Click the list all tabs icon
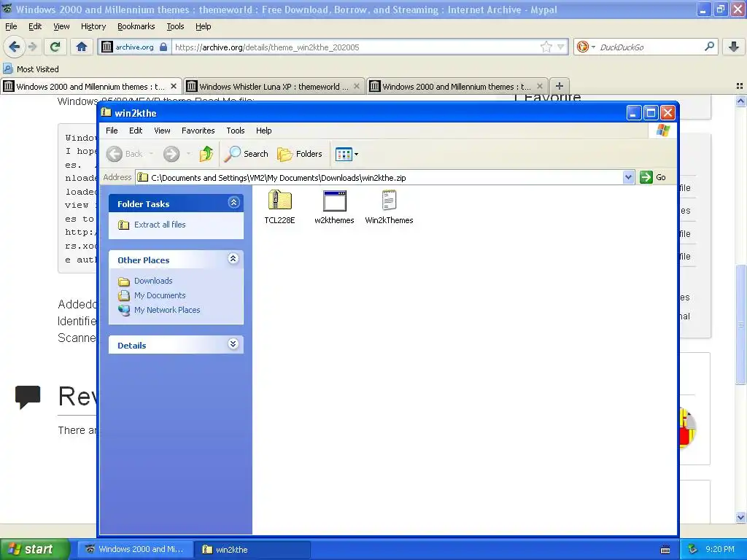 tap(740, 86)
